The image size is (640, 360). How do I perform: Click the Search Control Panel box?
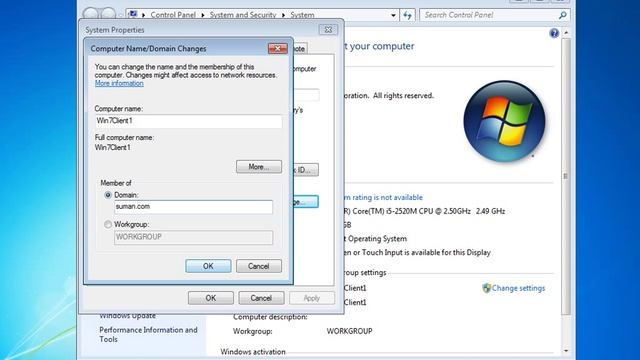coord(490,15)
